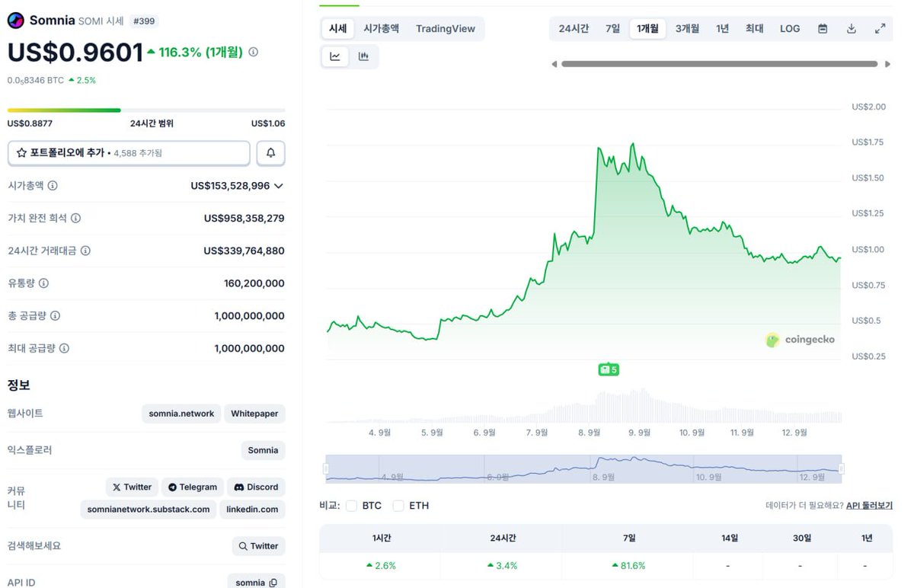Open the calendar date range picker
Screen dimensions: 914x588
(x=823, y=29)
